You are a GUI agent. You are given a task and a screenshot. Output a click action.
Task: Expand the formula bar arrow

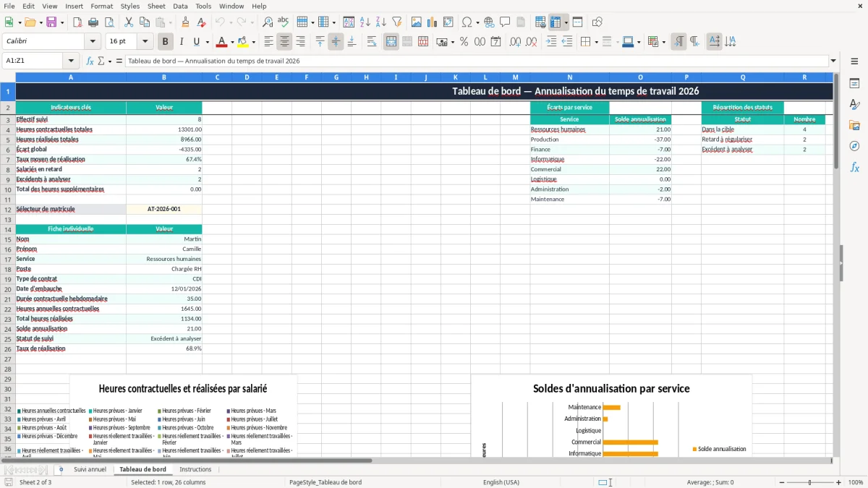pyautogui.click(x=833, y=61)
